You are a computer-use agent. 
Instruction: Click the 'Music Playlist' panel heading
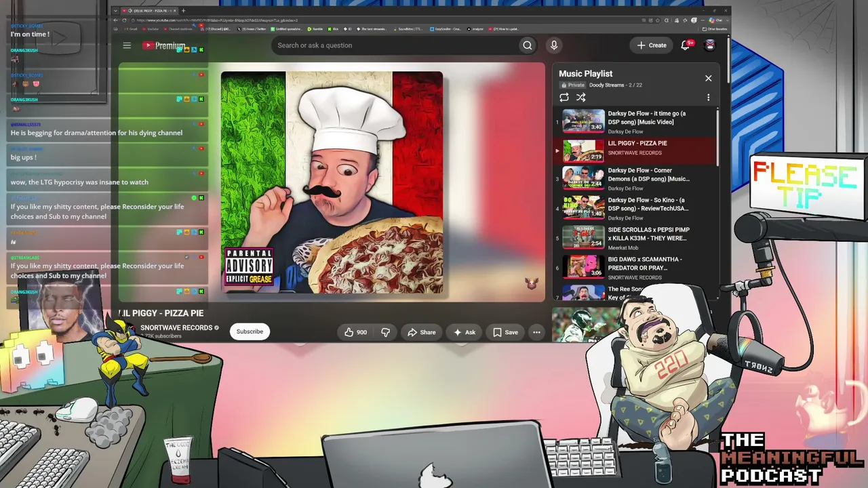(x=585, y=73)
